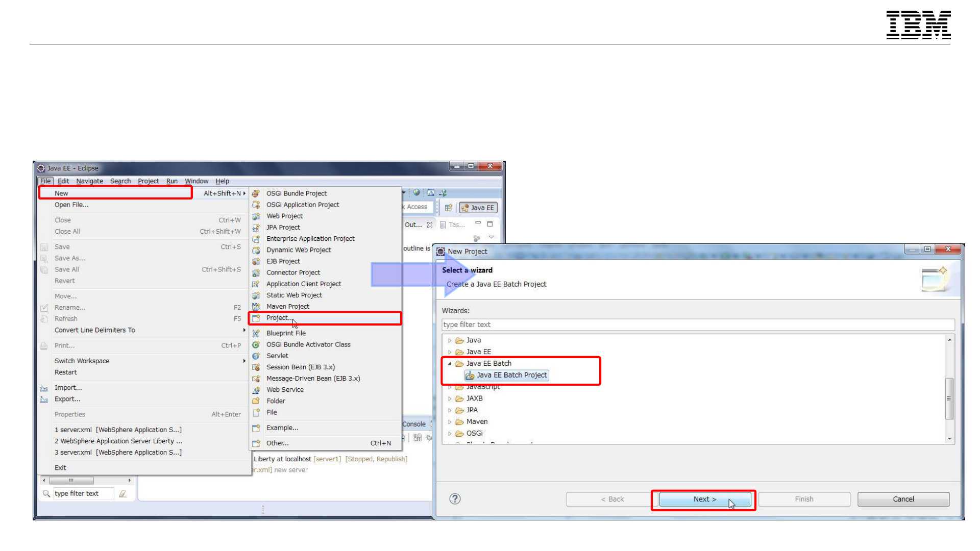Click the Open Perspective toolbar icon
The height and width of the screenshot is (551, 980).
click(x=448, y=208)
